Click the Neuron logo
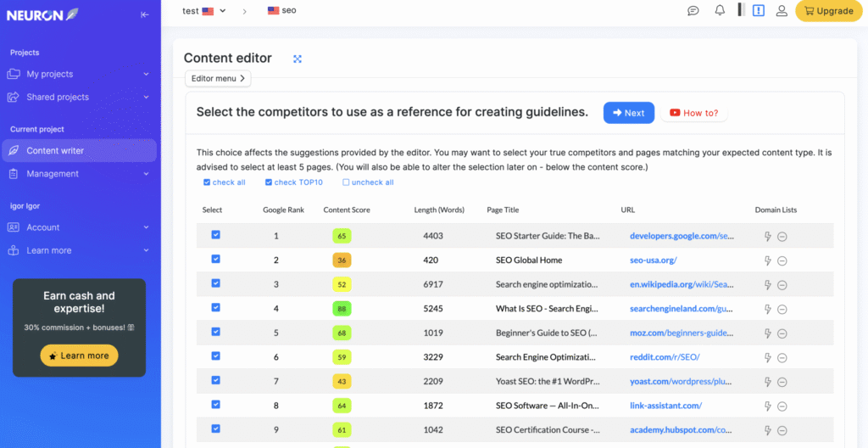Screen dimensions: 868x448 click(x=42, y=15)
